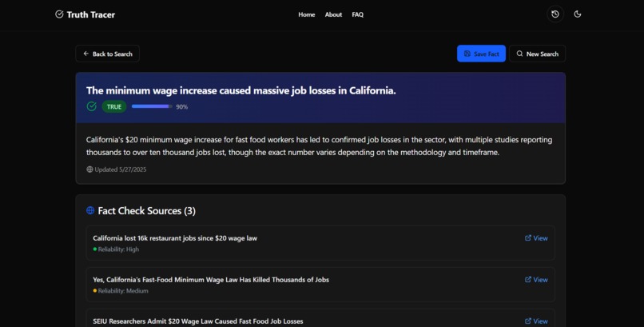
Task: Go to the Home nav item
Action: coord(306,14)
